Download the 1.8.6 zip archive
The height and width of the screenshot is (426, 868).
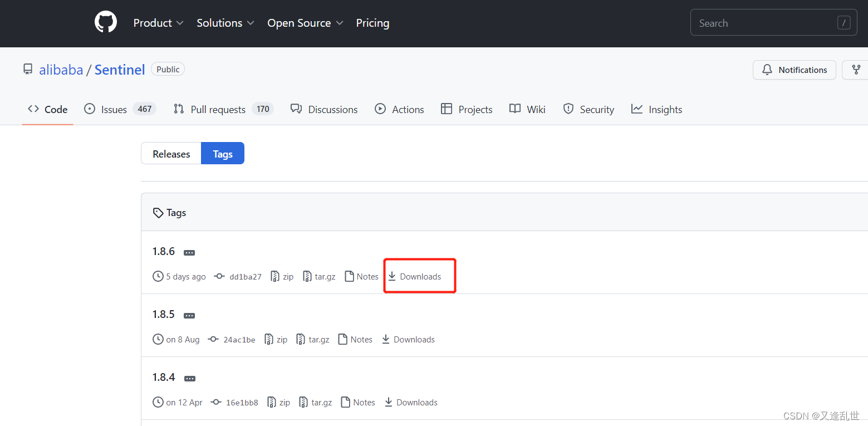(x=282, y=276)
